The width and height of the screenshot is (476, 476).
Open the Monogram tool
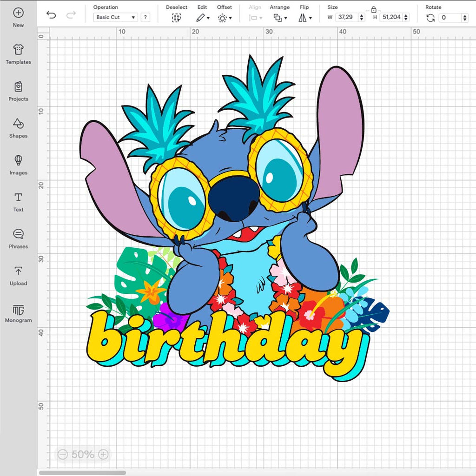pos(18,310)
